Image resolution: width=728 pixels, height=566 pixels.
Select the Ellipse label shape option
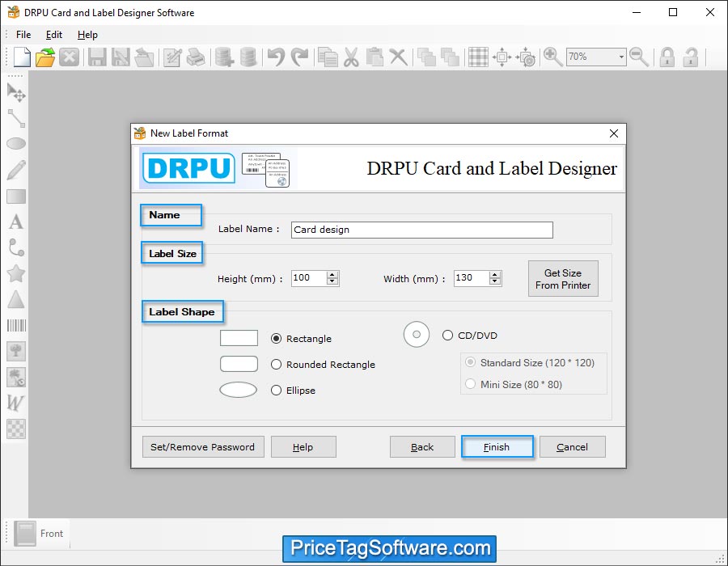coord(277,391)
